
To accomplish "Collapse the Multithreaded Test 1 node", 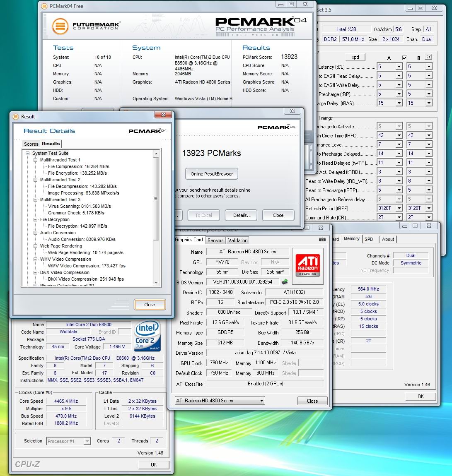I will pyautogui.click(x=36, y=160).
